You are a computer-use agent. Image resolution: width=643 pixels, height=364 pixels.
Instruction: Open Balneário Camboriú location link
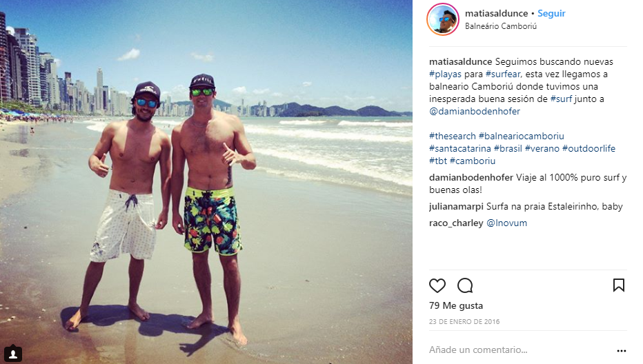[x=501, y=26]
